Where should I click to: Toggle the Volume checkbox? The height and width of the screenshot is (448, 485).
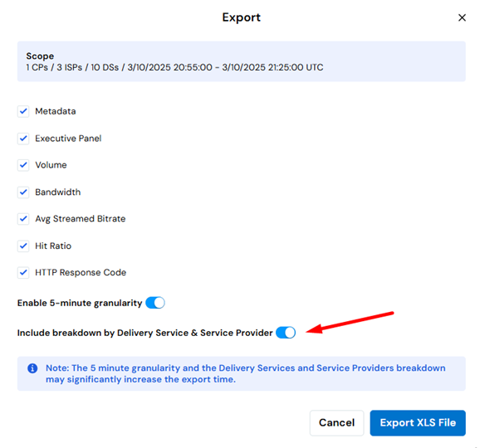pyautogui.click(x=23, y=165)
